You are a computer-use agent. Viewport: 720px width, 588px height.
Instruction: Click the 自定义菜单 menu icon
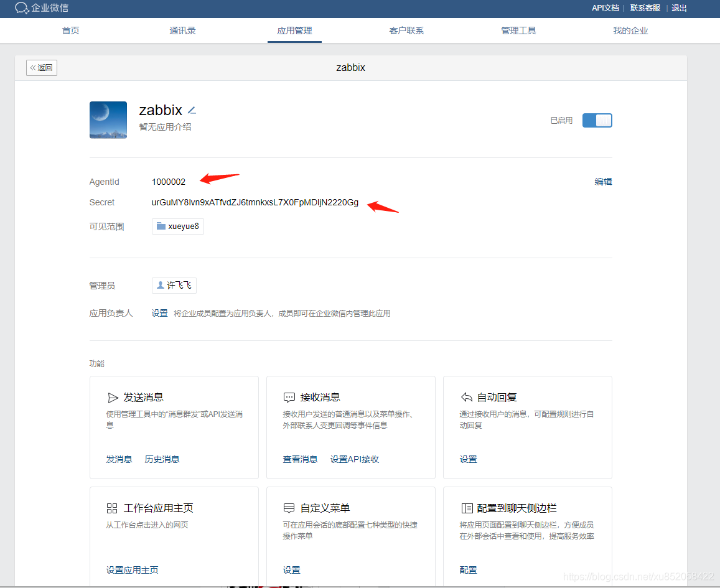(289, 508)
